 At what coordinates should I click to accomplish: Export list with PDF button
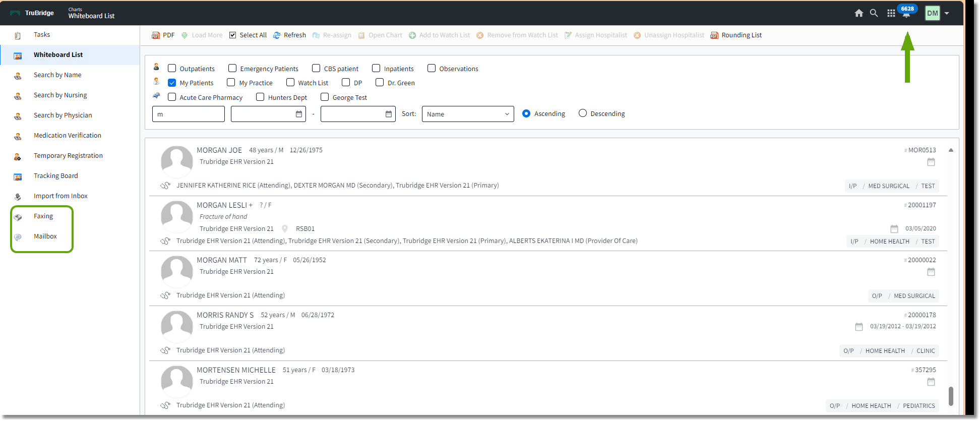click(x=163, y=35)
